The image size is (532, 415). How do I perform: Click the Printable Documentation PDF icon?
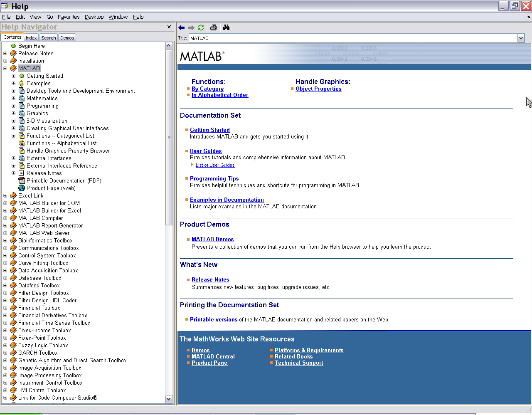(x=22, y=180)
